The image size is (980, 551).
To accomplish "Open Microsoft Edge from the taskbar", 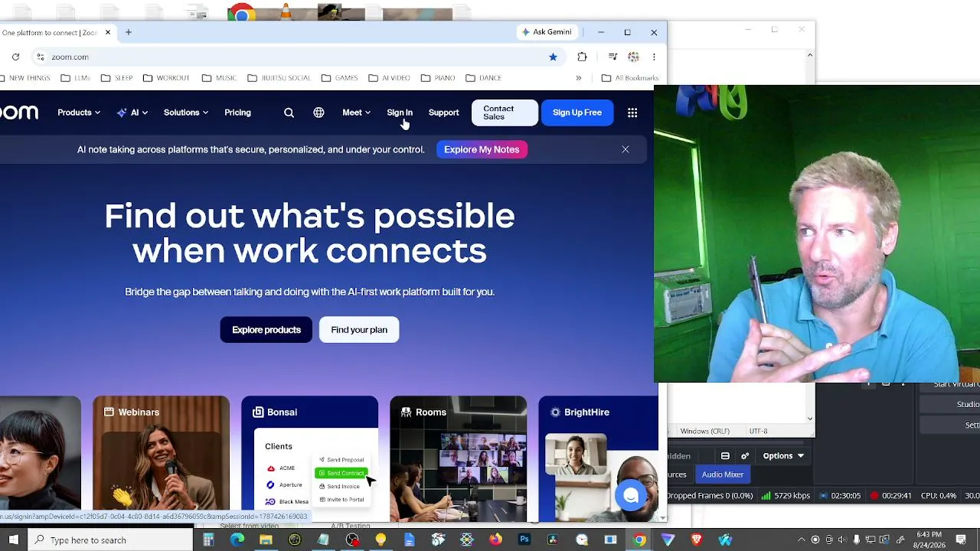I will pos(237,540).
